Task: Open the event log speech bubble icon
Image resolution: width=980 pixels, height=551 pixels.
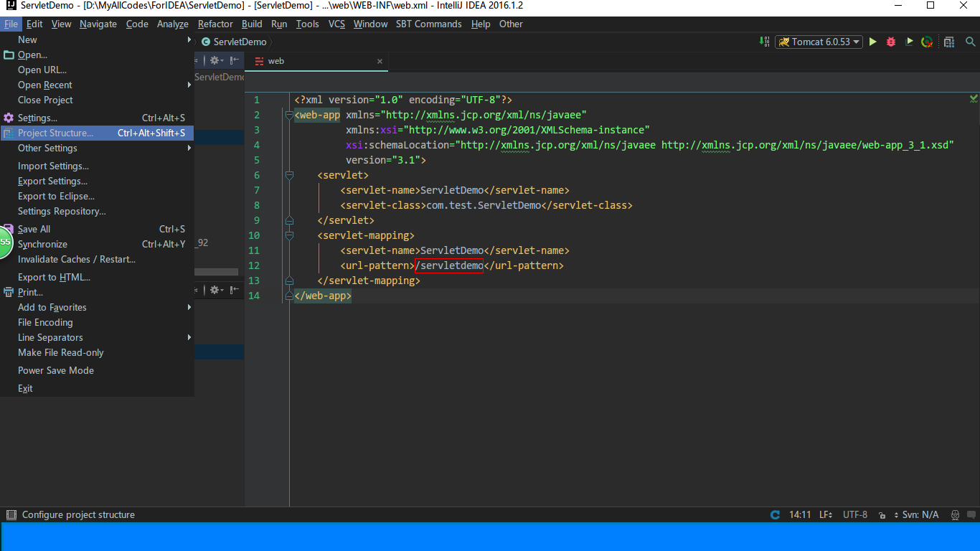Action: 971,515
